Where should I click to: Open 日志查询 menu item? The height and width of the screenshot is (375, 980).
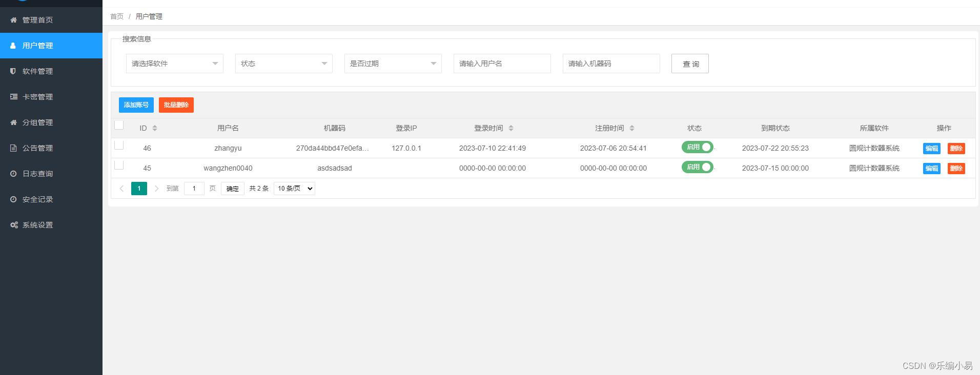tap(51, 174)
